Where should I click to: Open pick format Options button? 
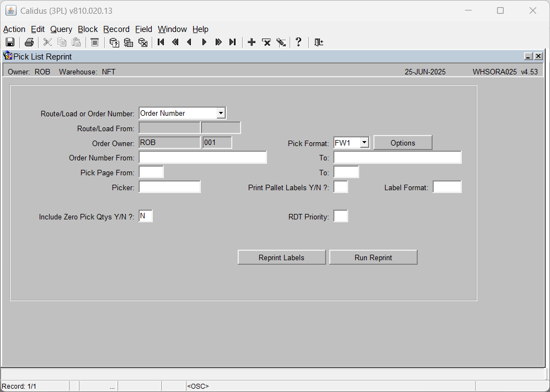pos(403,143)
